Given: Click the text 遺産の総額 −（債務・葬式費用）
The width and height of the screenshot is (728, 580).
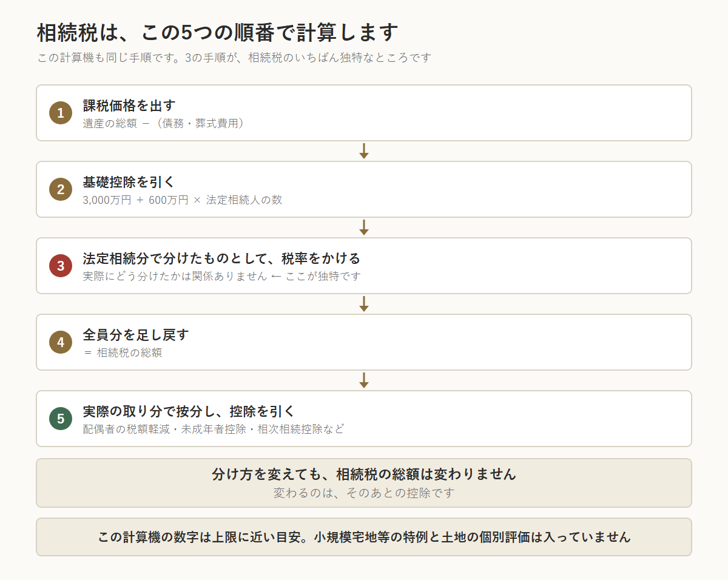Looking at the screenshot, I should [165, 123].
